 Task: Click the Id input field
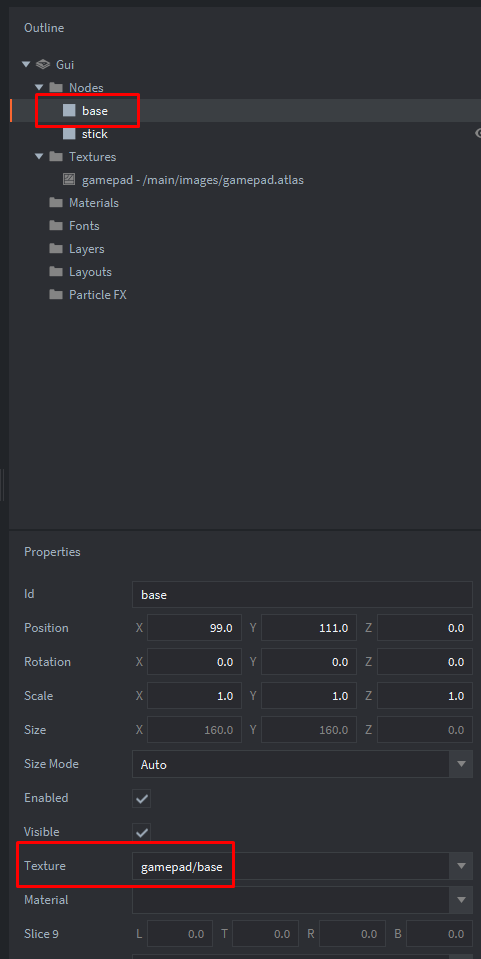coord(302,594)
